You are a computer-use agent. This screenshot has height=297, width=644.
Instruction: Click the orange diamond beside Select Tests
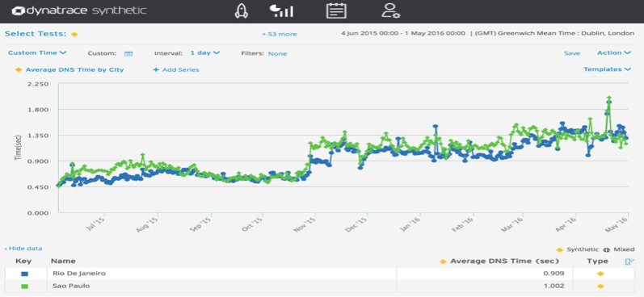coord(74,34)
